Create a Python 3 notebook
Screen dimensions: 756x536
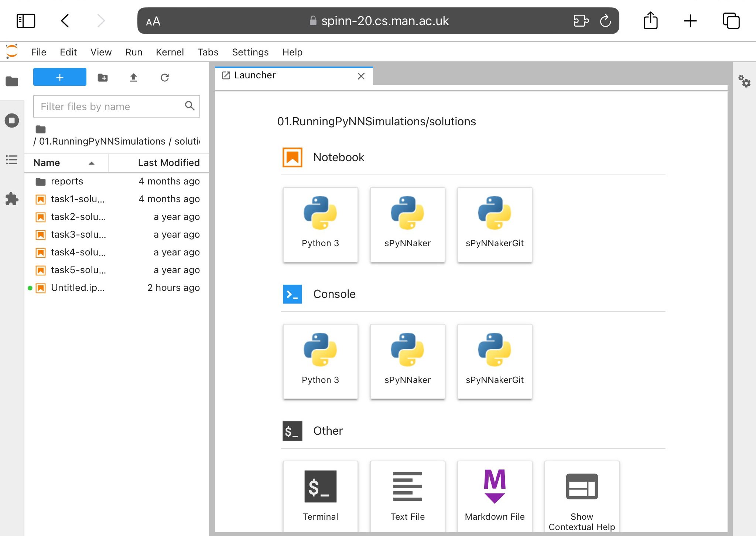pyautogui.click(x=320, y=225)
